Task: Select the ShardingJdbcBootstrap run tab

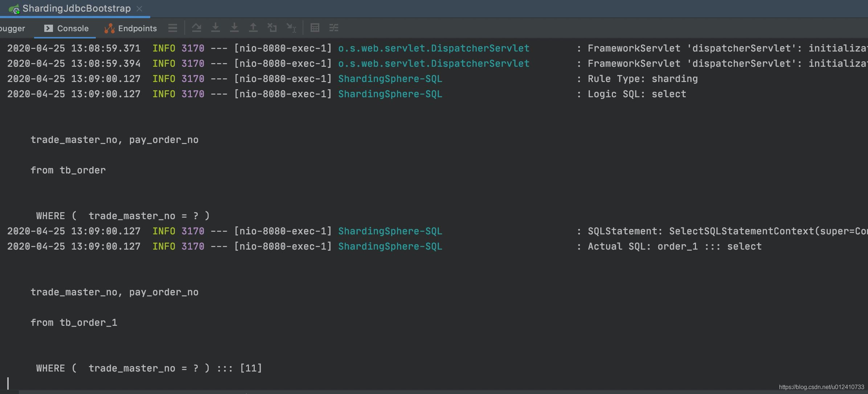Action: [x=76, y=8]
